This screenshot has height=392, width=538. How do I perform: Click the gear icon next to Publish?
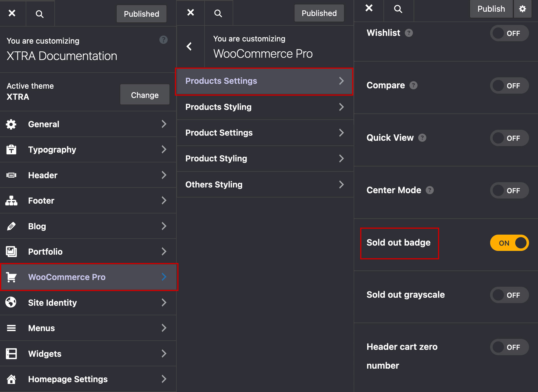click(522, 9)
